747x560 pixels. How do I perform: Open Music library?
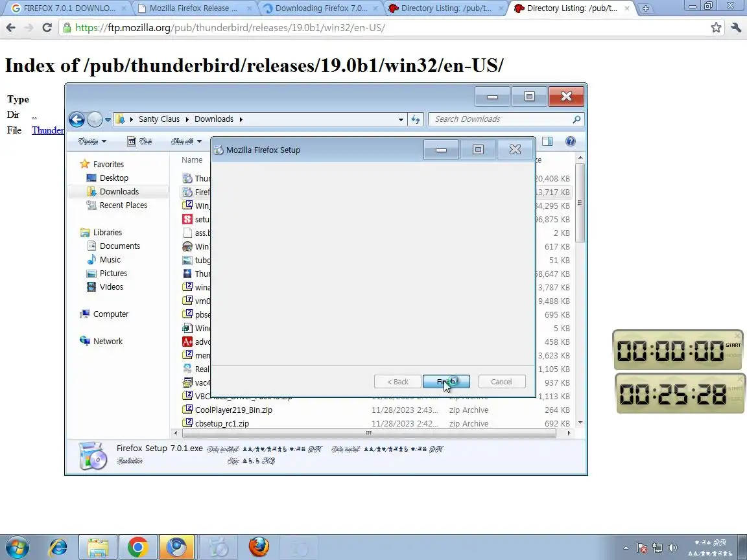point(110,259)
